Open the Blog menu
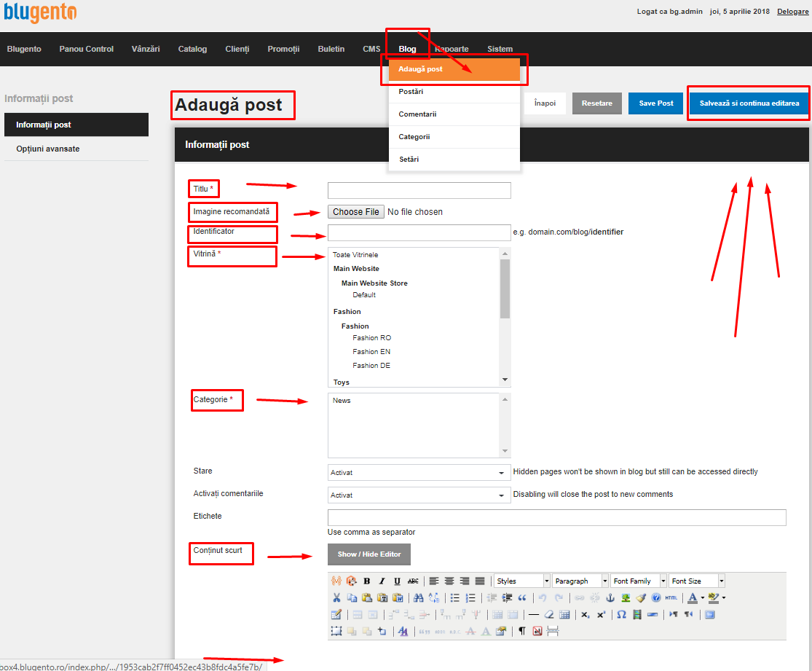 point(408,49)
